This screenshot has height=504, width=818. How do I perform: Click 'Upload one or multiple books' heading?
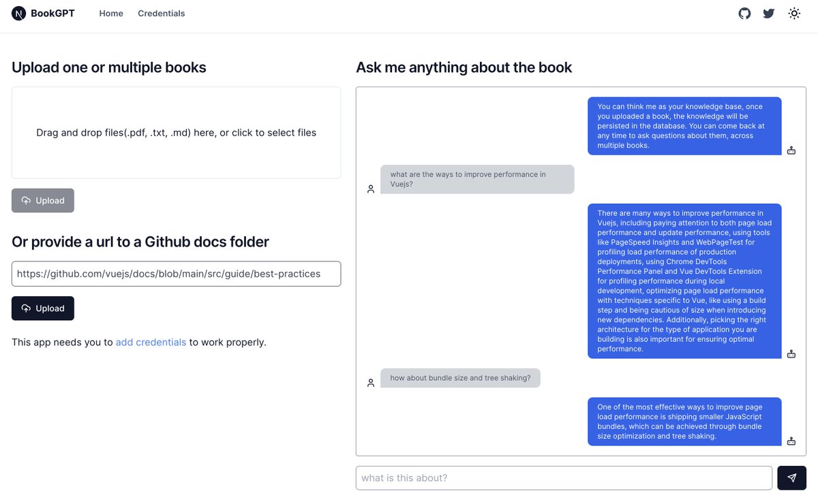(x=109, y=67)
